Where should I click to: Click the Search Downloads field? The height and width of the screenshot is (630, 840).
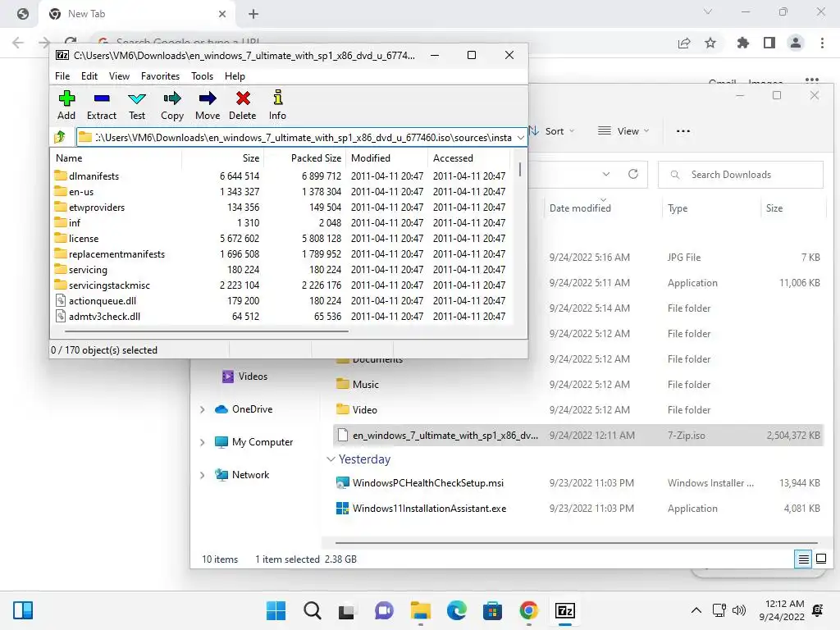[x=741, y=175]
